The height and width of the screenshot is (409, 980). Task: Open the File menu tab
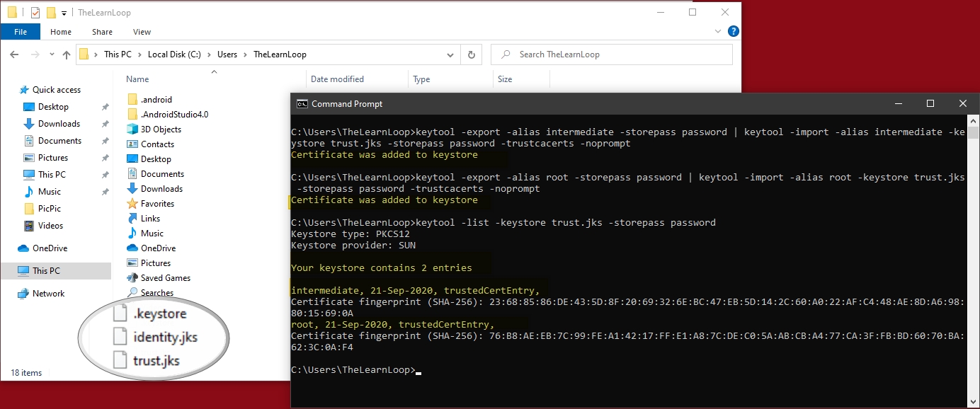click(x=21, y=32)
